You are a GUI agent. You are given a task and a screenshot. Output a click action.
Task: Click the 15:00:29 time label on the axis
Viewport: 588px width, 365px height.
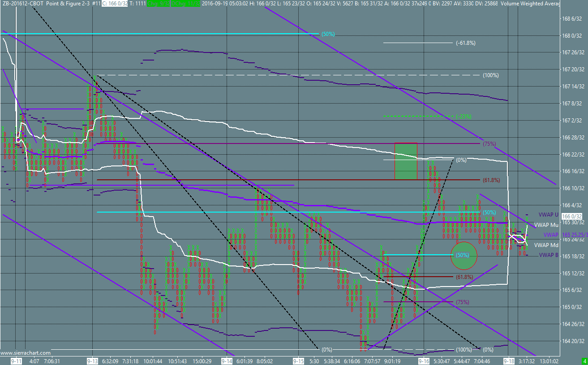202,361
